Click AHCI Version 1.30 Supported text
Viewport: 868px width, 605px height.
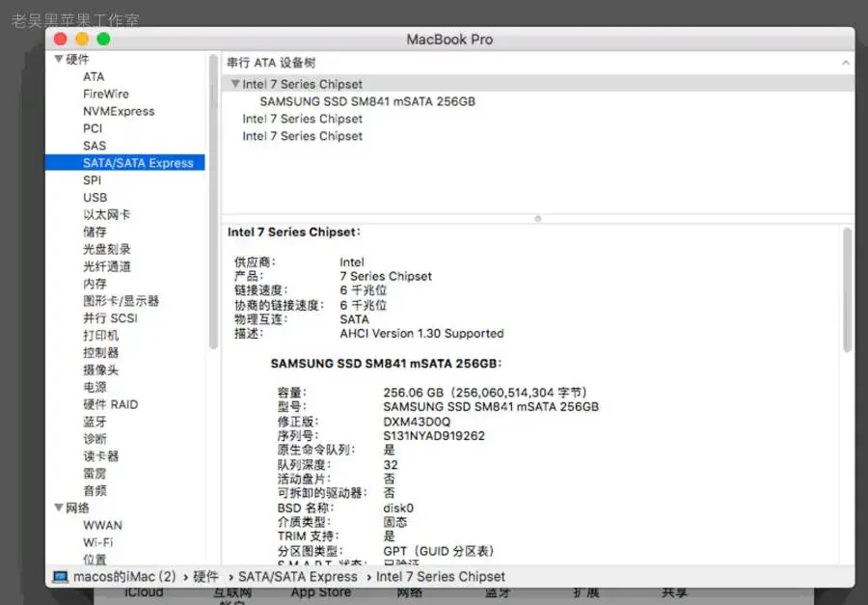(421, 333)
